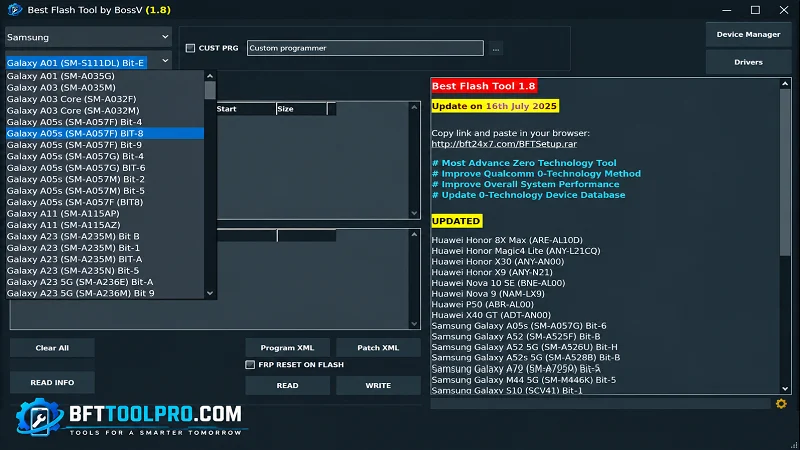Select Galaxy A05s (SM-A057G) BIT-6
Image resolution: width=800 pixels, height=450 pixels.
[105, 168]
